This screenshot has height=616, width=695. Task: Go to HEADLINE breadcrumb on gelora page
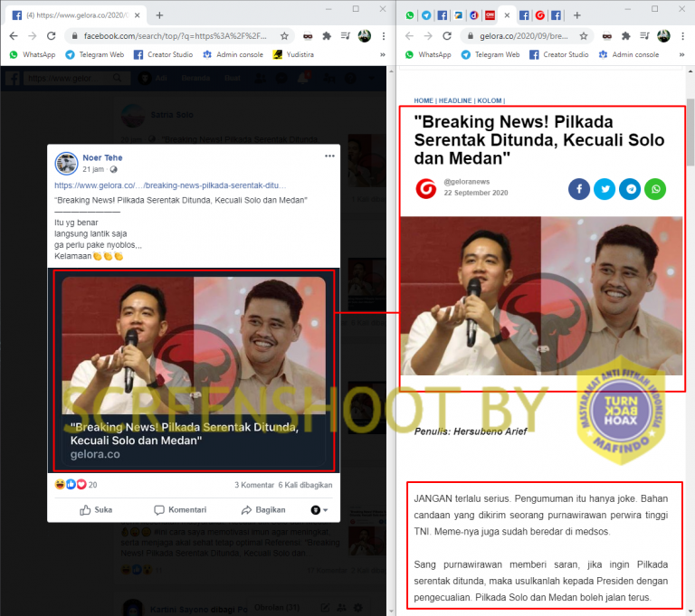click(455, 100)
